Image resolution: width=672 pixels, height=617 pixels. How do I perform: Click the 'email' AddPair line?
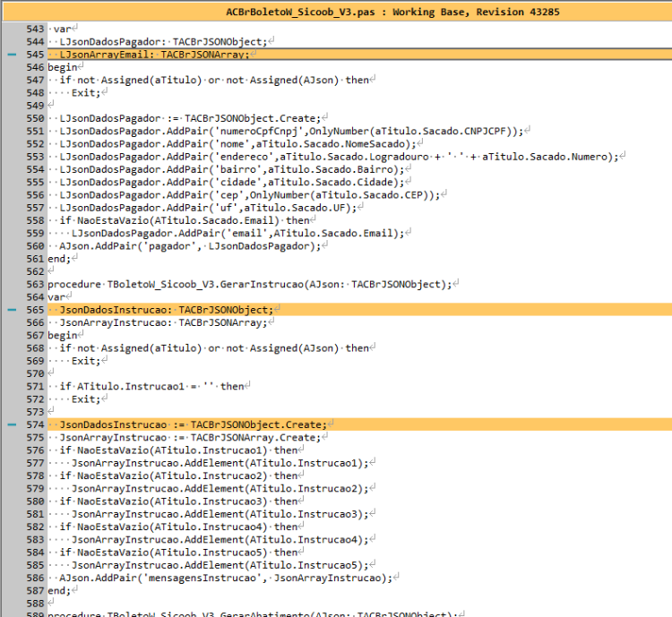point(237,233)
